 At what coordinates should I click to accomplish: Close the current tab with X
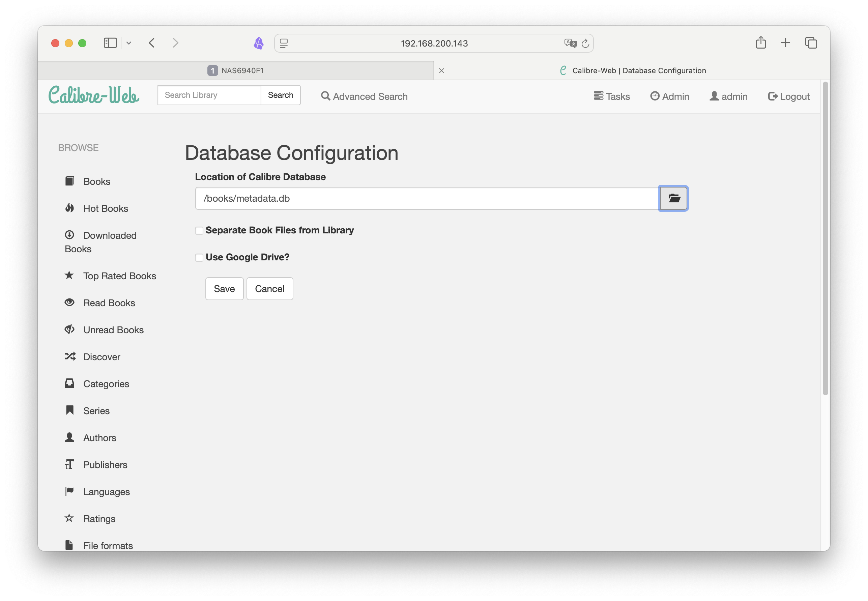point(441,70)
